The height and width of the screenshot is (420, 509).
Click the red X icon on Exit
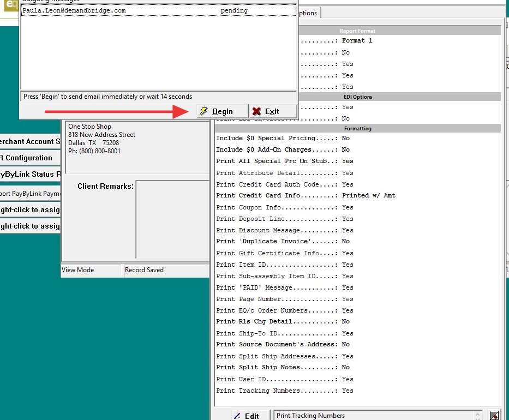pos(256,111)
